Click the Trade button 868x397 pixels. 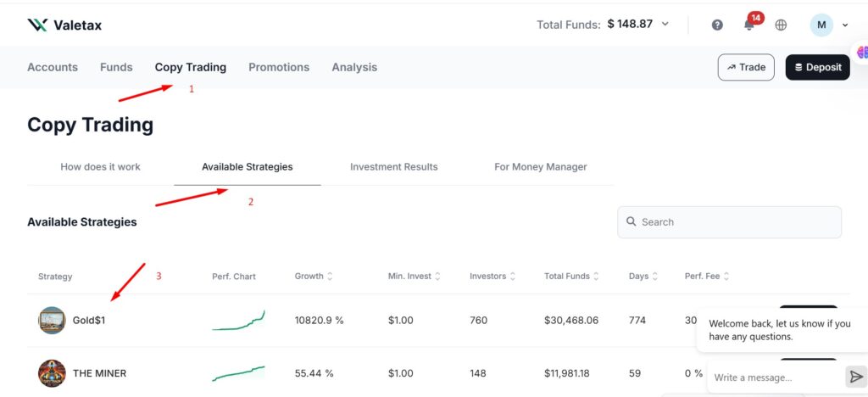(746, 67)
